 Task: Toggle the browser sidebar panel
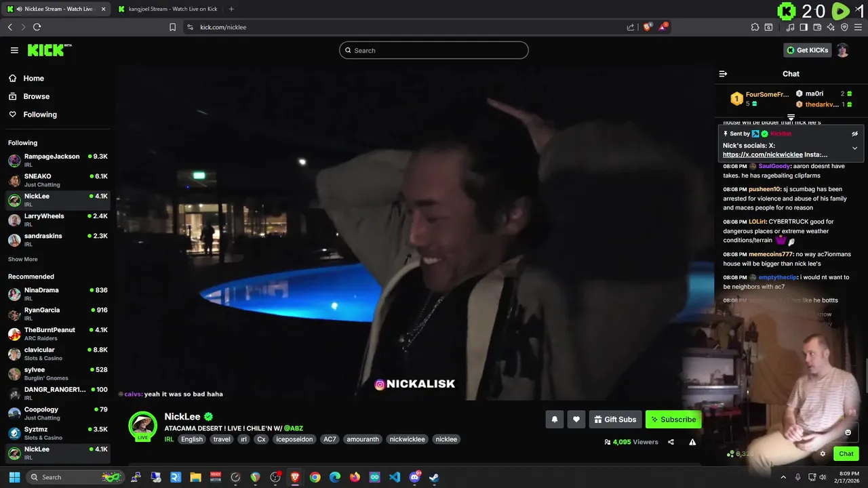click(804, 27)
